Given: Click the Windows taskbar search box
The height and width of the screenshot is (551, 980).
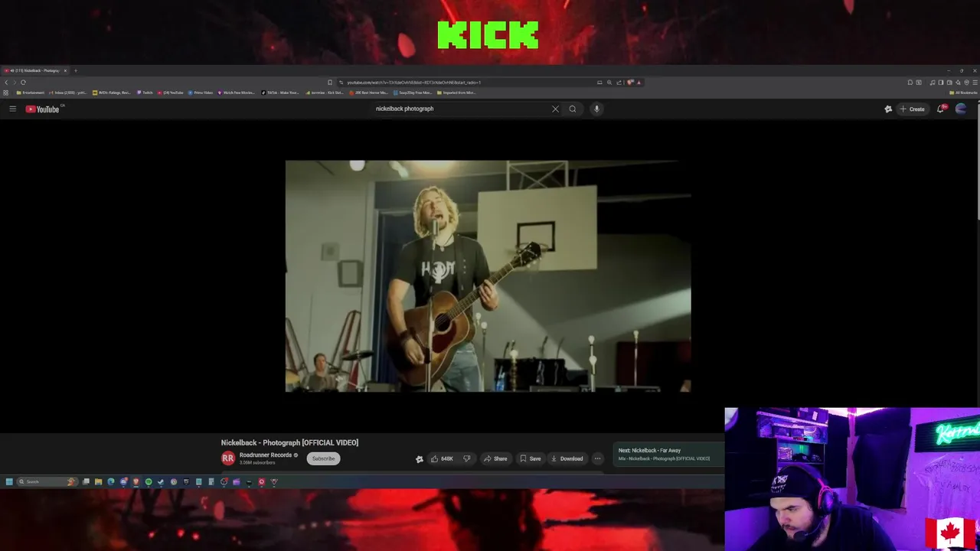Looking at the screenshot, I should [x=47, y=481].
